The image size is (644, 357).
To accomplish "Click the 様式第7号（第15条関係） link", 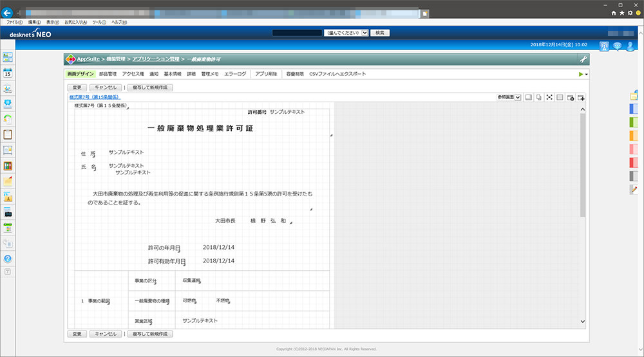I will click(94, 97).
